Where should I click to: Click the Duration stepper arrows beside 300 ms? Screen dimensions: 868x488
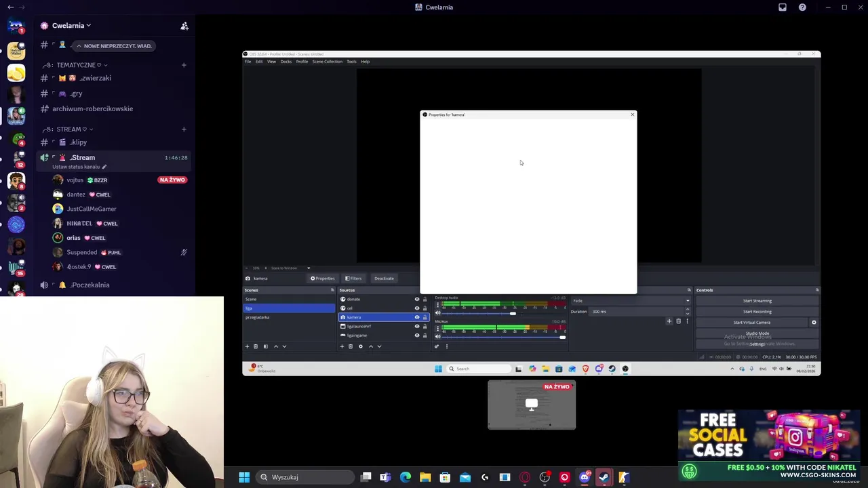[x=687, y=312]
